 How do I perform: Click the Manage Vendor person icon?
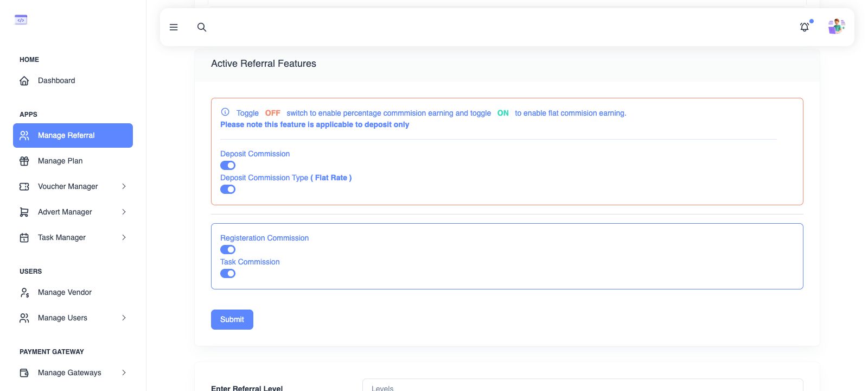coord(24,293)
